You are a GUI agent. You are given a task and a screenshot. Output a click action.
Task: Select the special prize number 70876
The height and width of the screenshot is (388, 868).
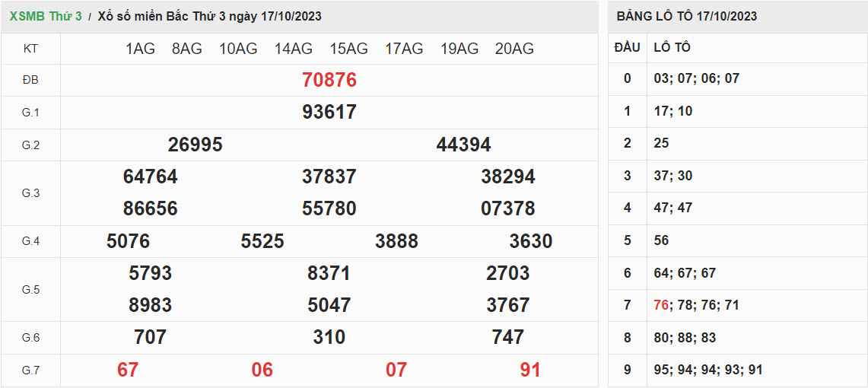pos(329,80)
